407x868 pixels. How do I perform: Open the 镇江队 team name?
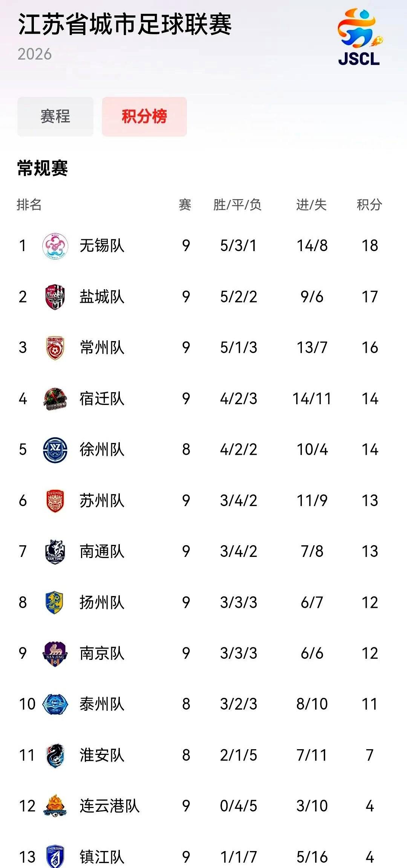coord(102,857)
